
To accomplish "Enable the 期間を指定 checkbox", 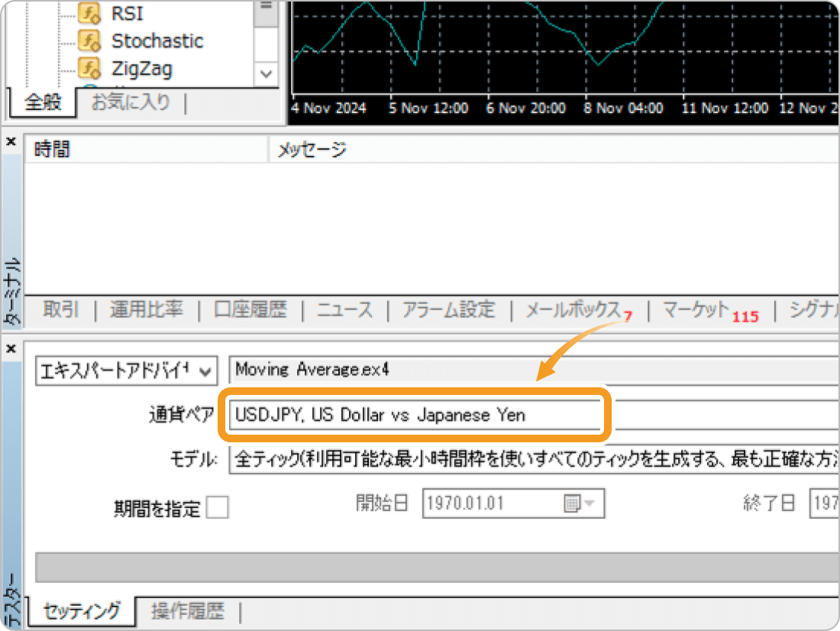I will (x=218, y=506).
